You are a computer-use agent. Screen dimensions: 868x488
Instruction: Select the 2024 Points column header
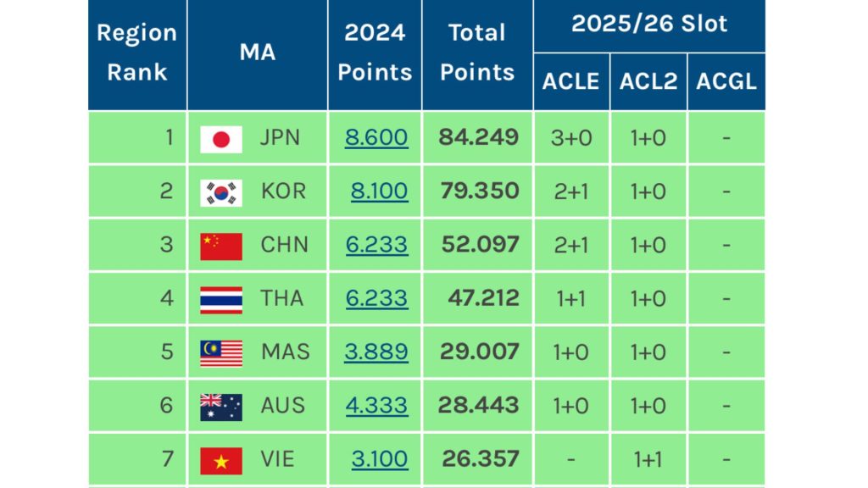point(375,53)
